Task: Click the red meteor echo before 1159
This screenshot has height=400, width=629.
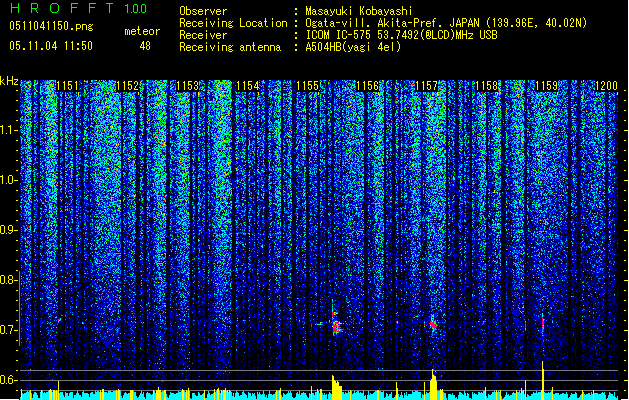Action: (x=543, y=323)
